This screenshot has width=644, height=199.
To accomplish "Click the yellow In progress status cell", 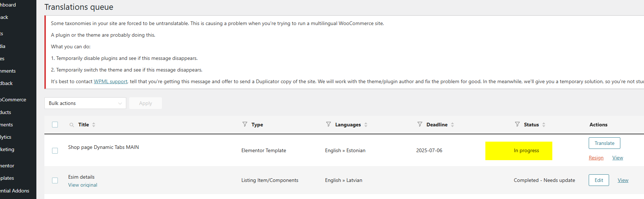I will click(x=518, y=151).
